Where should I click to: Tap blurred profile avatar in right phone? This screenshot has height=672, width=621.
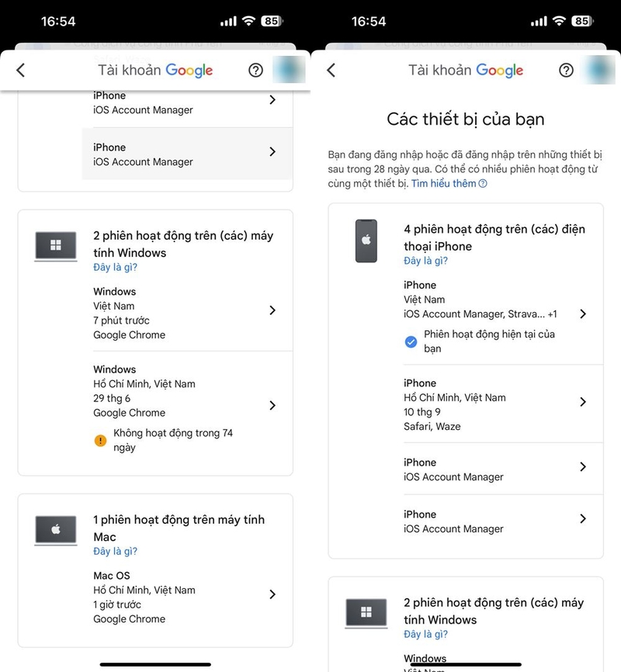point(599,69)
